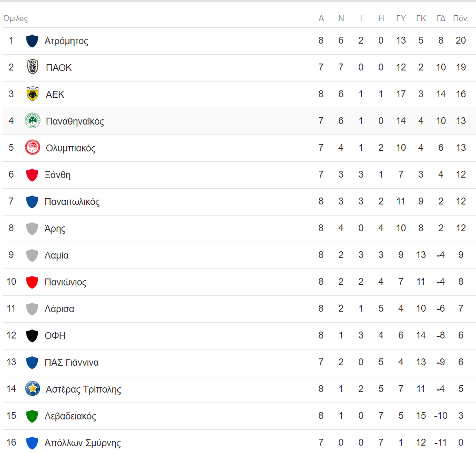
Task: Click the Λεβαδειακός green shield icon
Action: tap(32, 416)
